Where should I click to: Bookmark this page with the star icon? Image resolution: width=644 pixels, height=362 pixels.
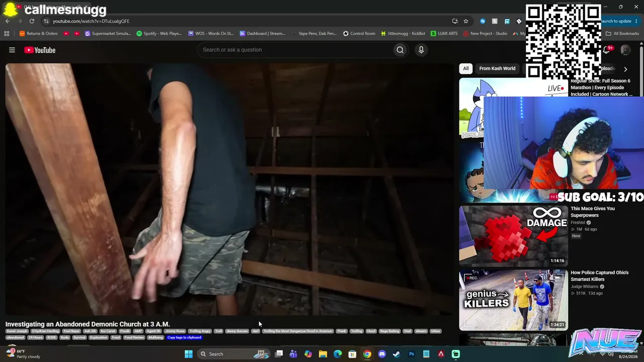(466, 21)
